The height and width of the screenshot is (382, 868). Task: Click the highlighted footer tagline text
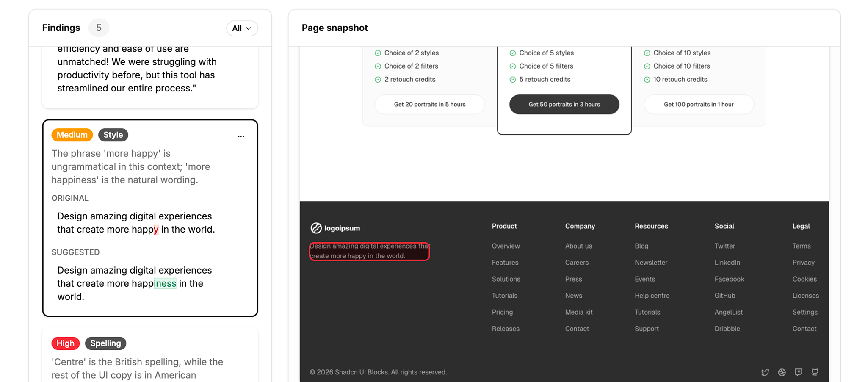pyautogui.click(x=369, y=251)
